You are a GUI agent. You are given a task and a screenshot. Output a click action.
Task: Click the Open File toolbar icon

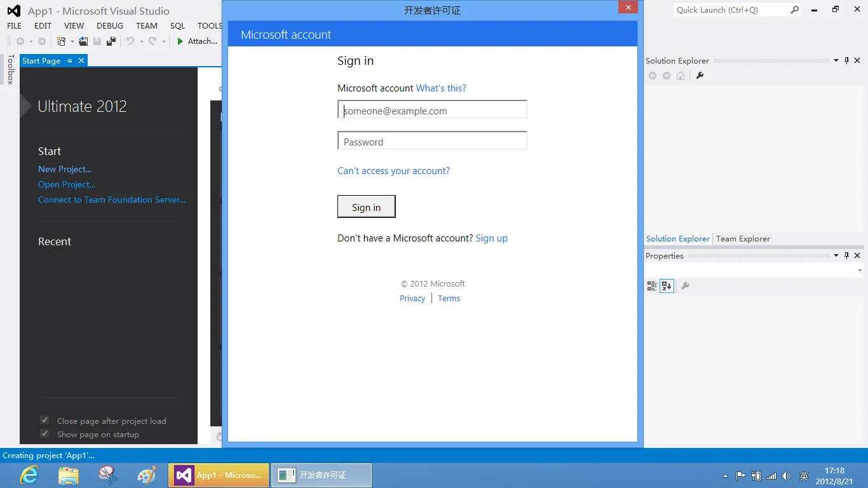[83, 41]
